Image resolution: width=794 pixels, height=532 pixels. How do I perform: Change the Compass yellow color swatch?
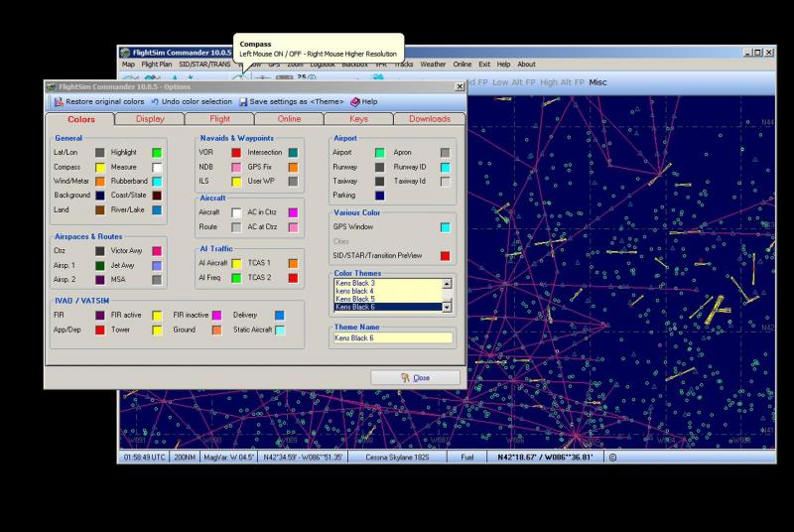coord(100,167)
